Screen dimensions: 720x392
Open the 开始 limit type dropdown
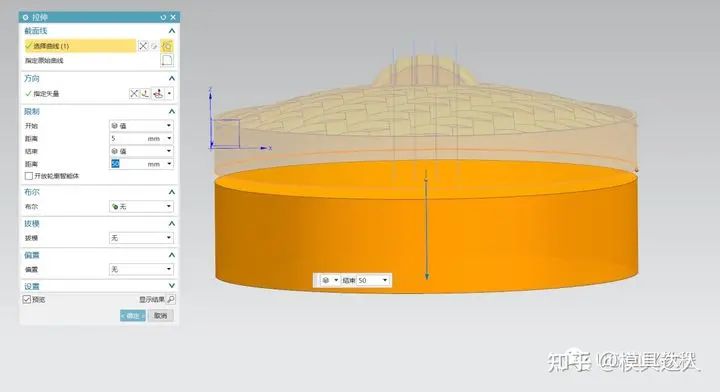tap(141, 125)
